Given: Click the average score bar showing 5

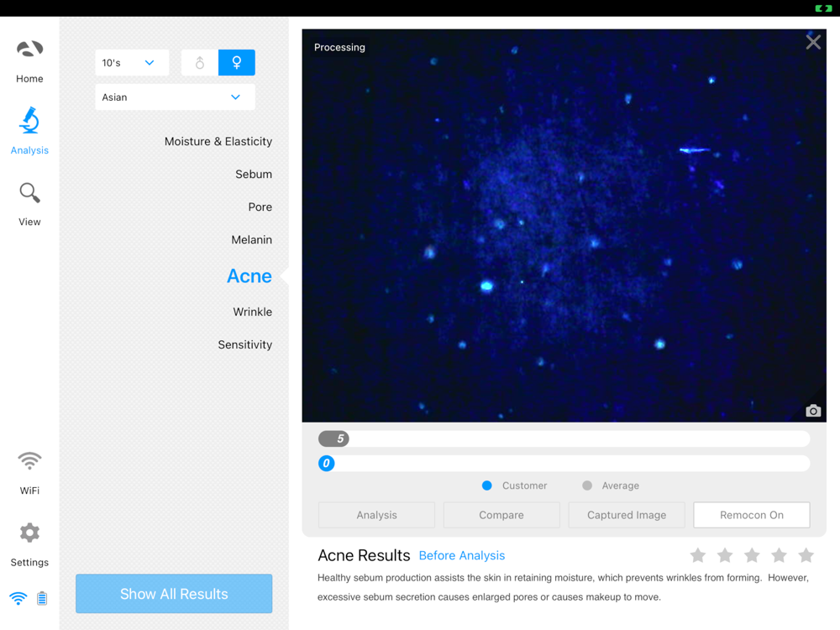Looking at the screenshot, I should (564, 438).
